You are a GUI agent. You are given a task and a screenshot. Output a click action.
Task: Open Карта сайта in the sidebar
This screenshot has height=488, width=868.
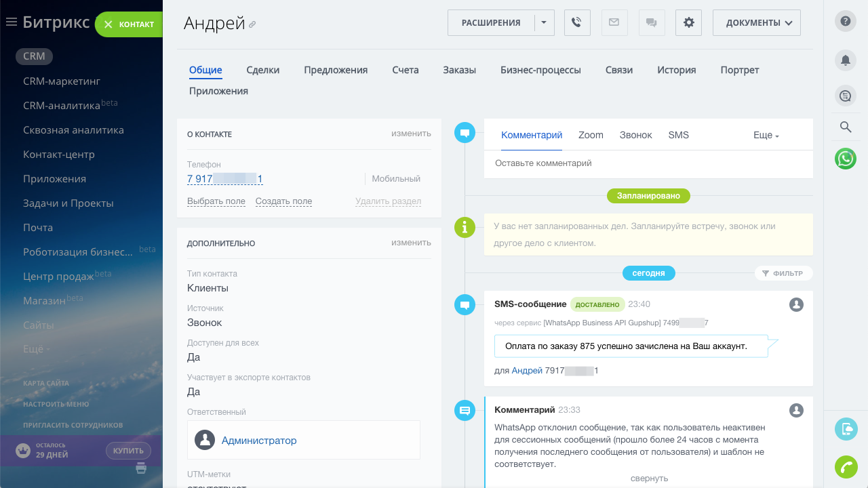(x=46, y=383)
